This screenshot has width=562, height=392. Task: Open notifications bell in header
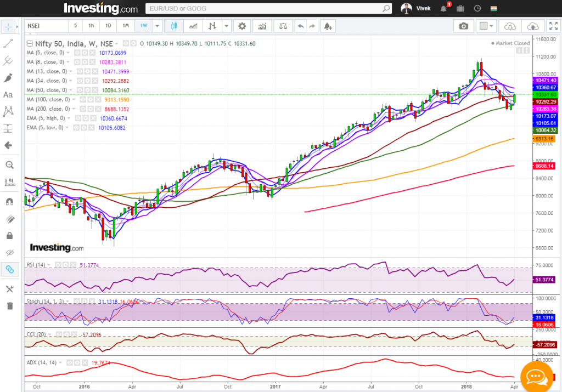tap(443, 9)
